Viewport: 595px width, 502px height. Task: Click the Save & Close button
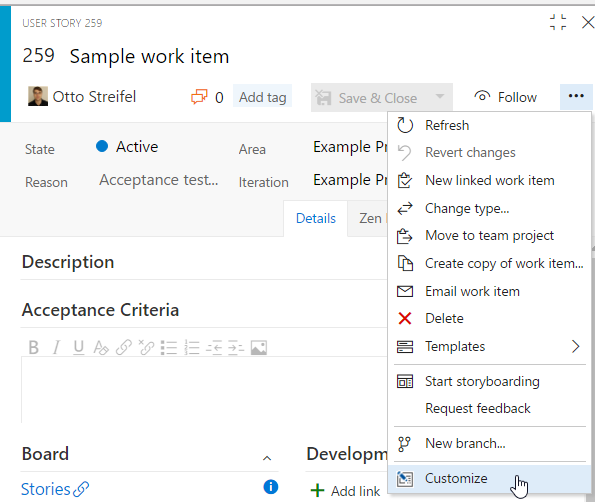(x=367, y=98)
